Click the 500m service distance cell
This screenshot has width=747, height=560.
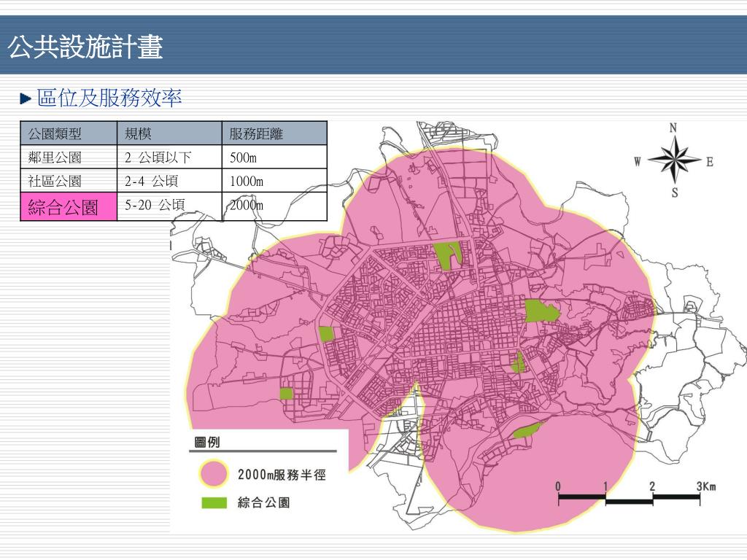click(274, 157)
